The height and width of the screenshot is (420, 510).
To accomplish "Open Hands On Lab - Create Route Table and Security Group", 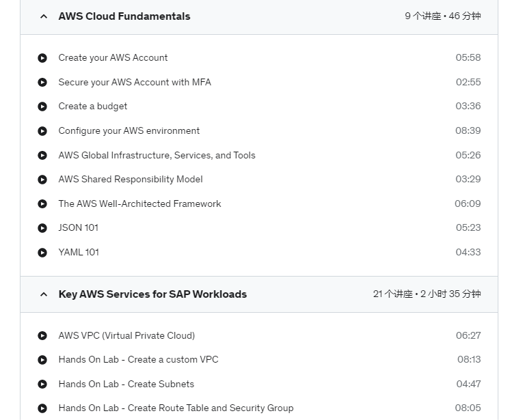I will pos(176,408).
